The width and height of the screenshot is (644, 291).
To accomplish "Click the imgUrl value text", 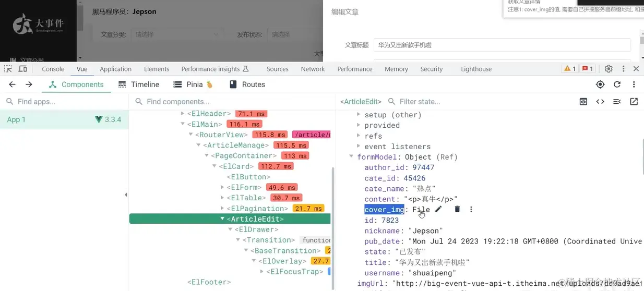I will [x=518, y=284].
